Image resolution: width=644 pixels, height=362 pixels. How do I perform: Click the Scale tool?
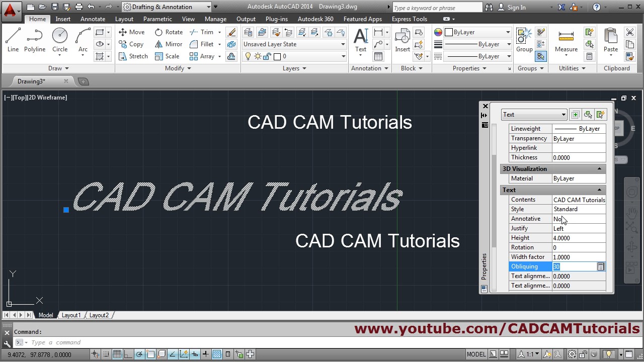(x=168, y=56)
